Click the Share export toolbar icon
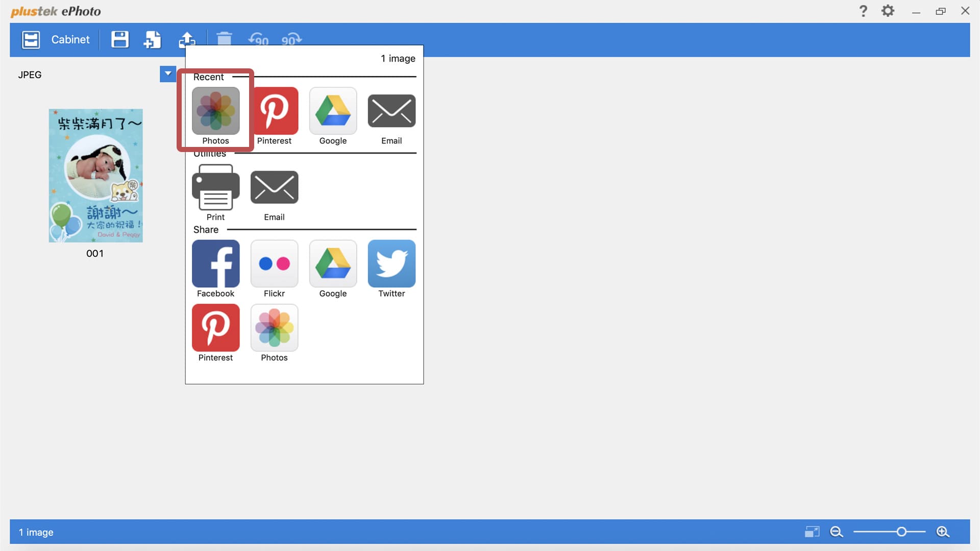Screen dimensions: 980x551 point(187,39)
